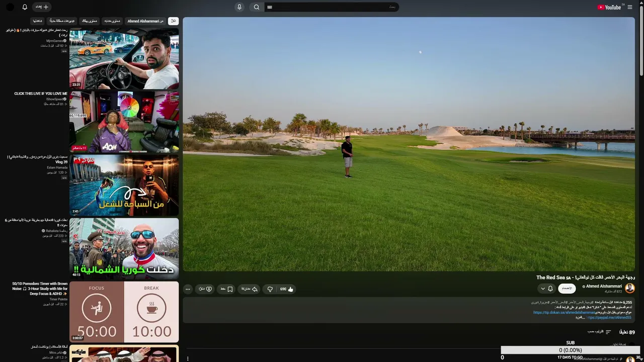The width and height of the screenshot is (644, 362).
Task: Open the more actions ellipsis under video
Action: point(188,289)
